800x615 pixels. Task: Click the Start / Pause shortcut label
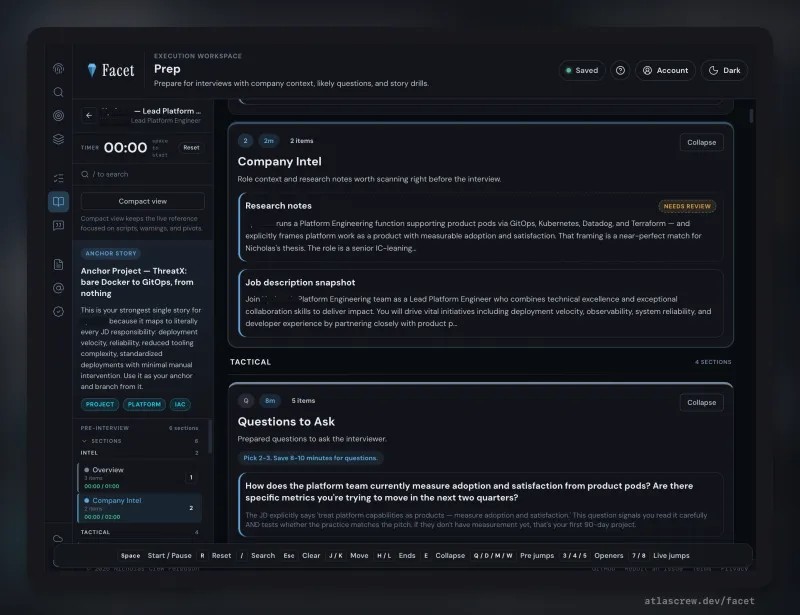pyautogui.click(x=169, y=555)
